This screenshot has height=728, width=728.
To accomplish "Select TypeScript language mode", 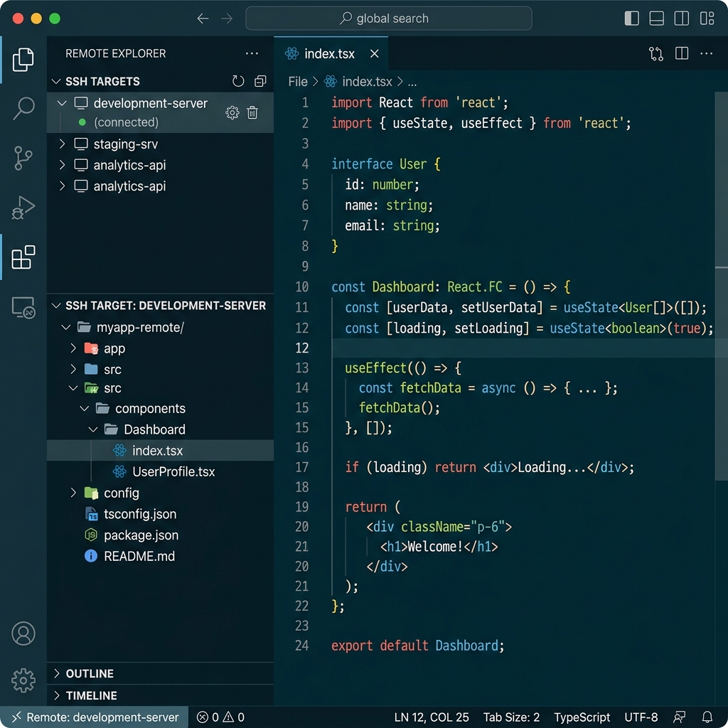I will pyautogui.click(x=582, y=717).
